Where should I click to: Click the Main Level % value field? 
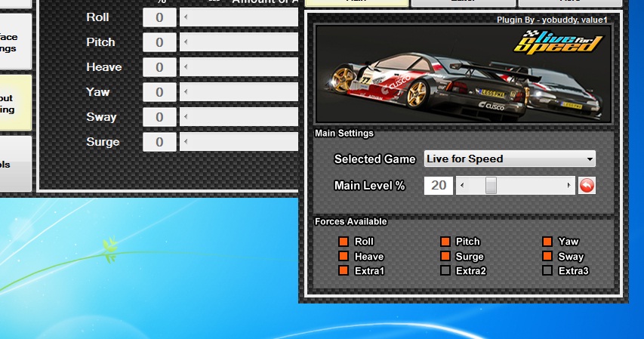pyautogui.click(x=439, y=186)
